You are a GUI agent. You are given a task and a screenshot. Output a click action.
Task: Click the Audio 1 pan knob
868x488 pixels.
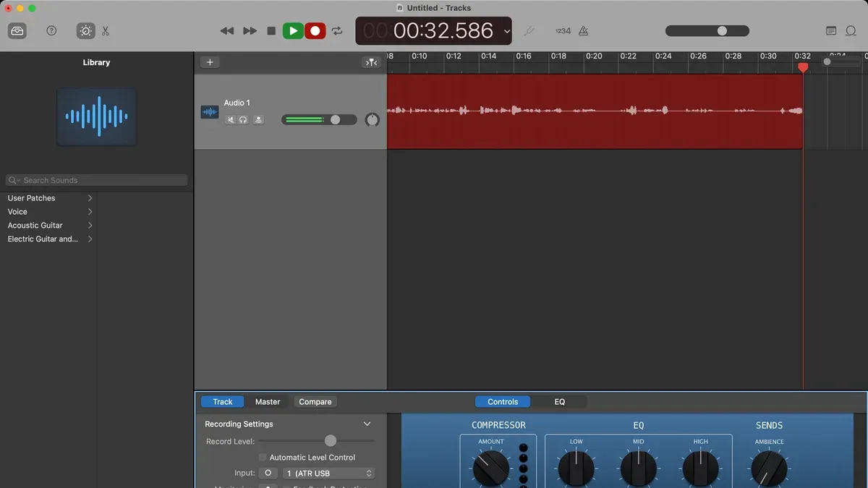coord(373,120)
